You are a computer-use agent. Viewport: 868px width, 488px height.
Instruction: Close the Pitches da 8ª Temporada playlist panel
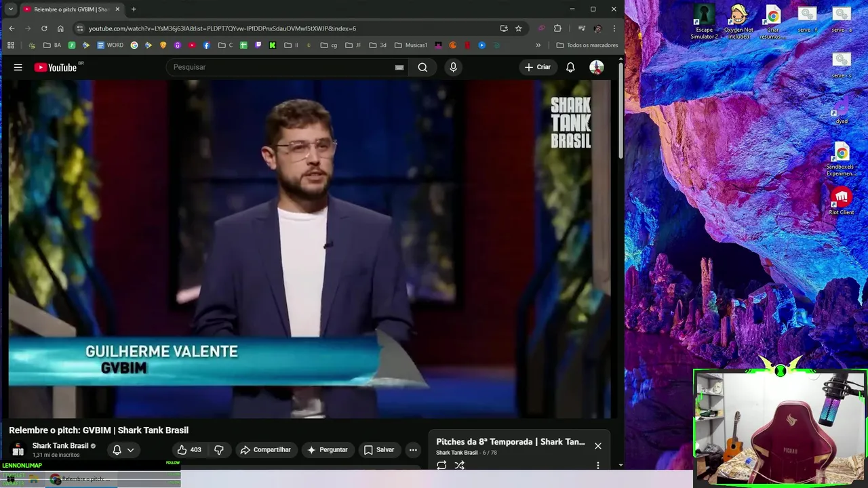[597, 446]
